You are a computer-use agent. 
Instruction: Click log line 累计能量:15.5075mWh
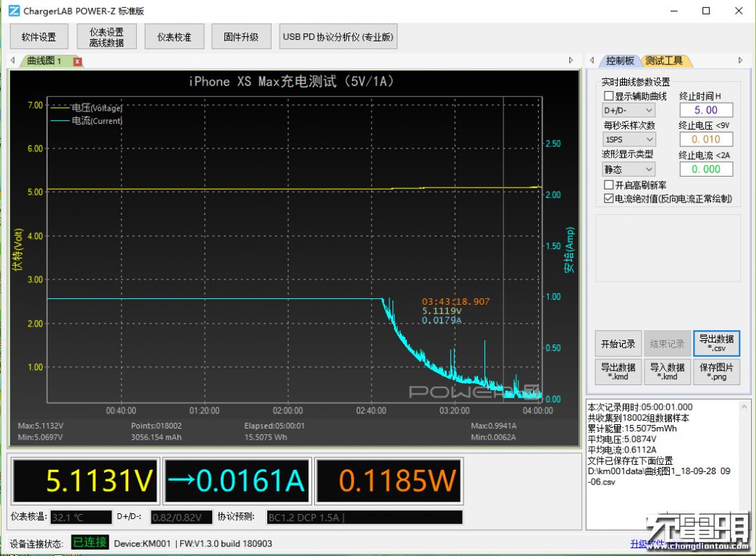point(632,429)
